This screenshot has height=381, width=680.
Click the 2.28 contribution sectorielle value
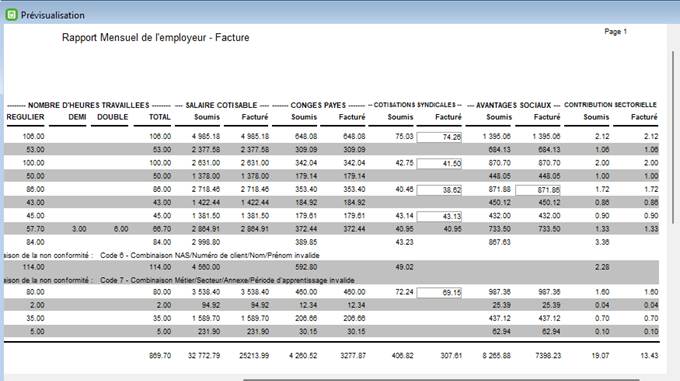(602, 267)
